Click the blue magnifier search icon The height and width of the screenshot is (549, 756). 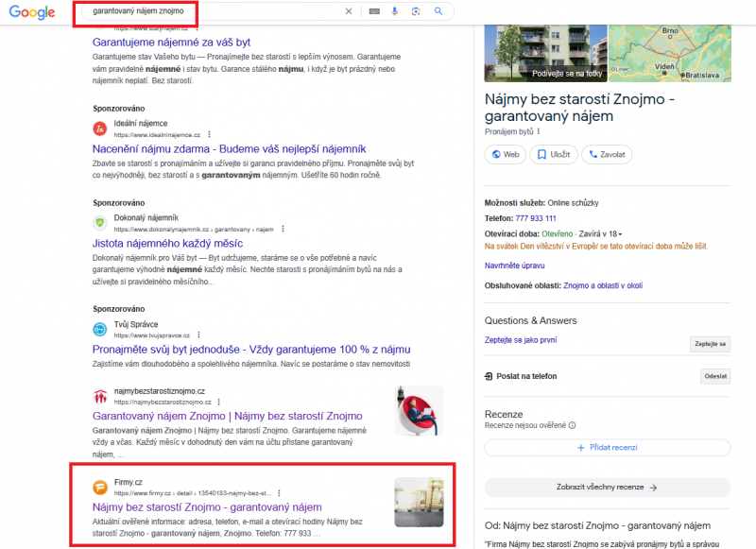point(438,11)
